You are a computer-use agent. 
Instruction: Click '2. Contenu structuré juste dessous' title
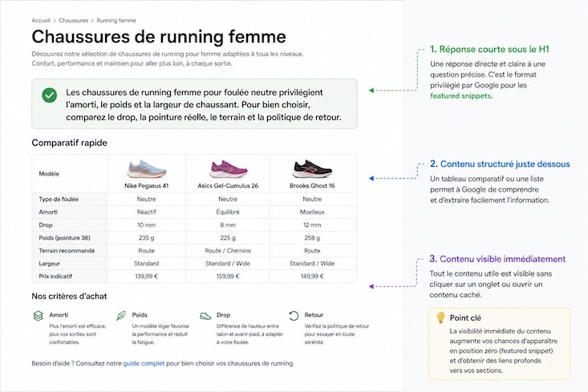click(x=500, y=164)
